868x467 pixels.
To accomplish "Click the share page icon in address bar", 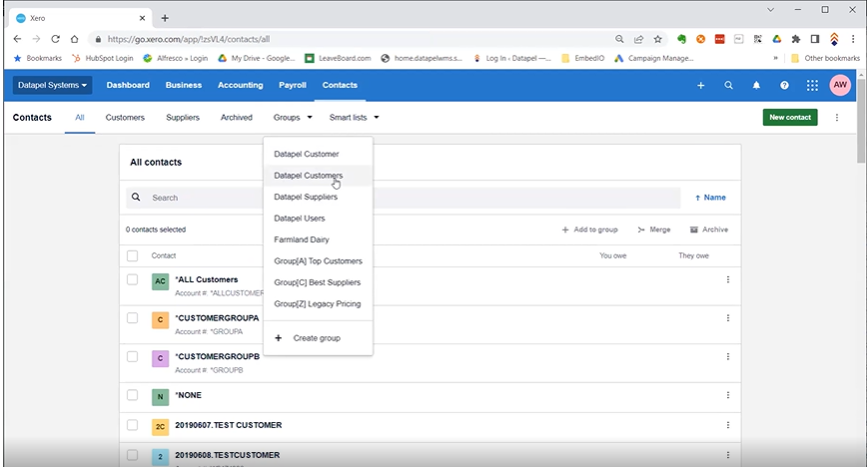I will (x=639, y=39).
